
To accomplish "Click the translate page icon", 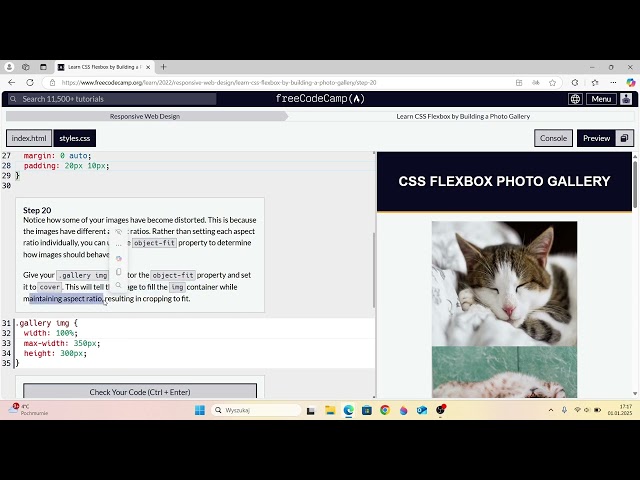I will (536, 82).
